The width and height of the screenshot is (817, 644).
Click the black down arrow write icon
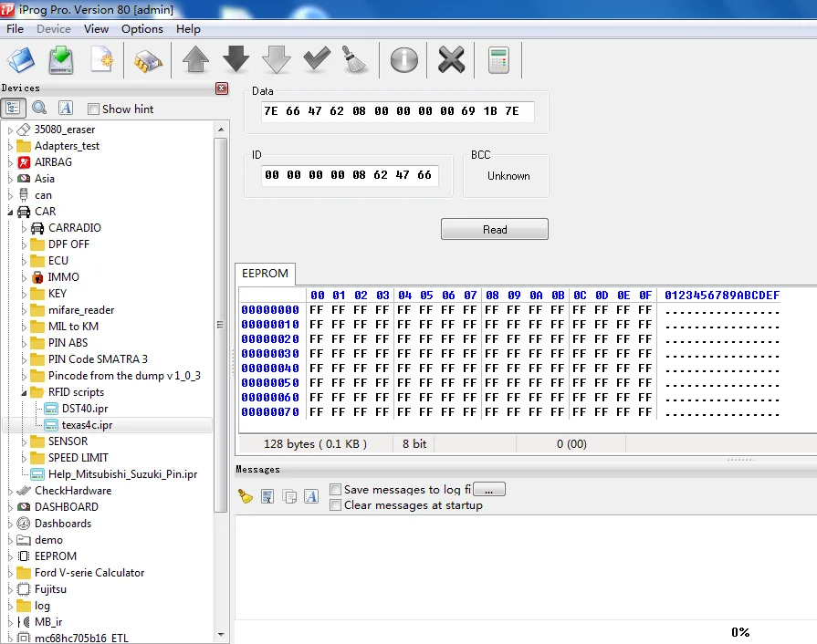(236, 59)
